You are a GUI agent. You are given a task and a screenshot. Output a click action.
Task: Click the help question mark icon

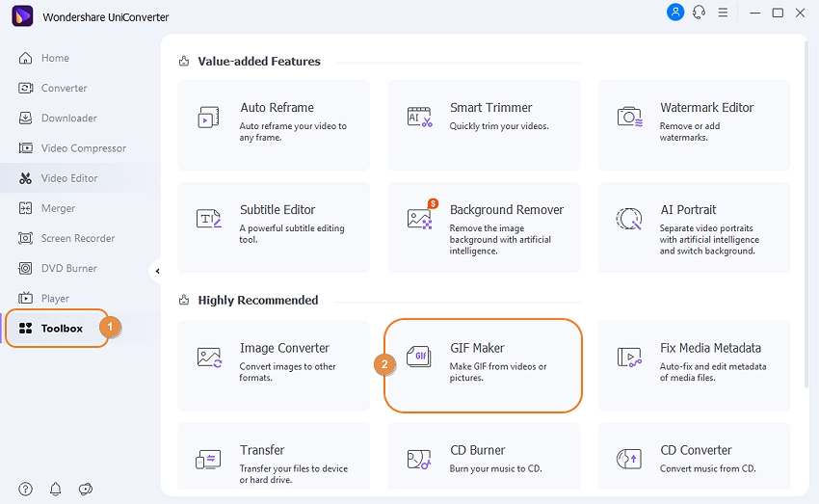coord(26,489)
